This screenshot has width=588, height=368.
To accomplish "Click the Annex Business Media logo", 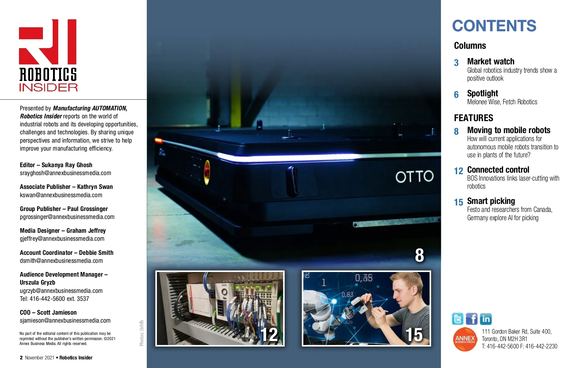I will (x=465, y=339).
